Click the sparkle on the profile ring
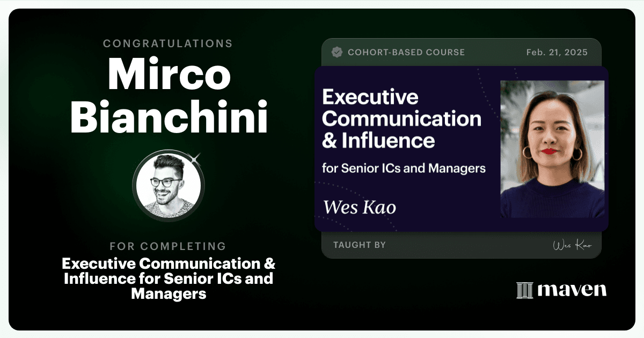644x338 pixels. pos(195,158)
